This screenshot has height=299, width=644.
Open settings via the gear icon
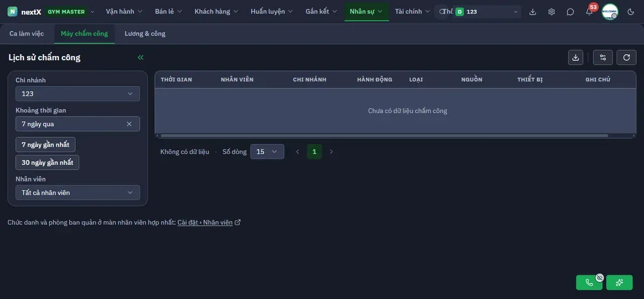pyautogui.click(x=551, y=12)
